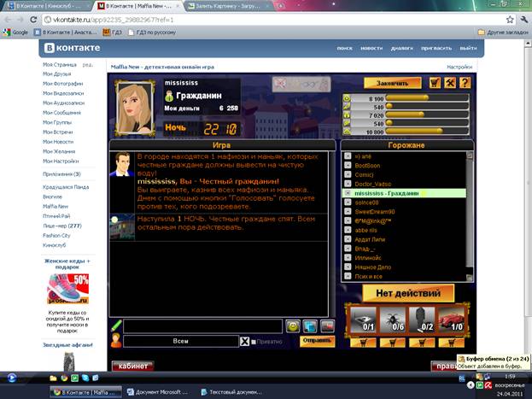The height and width of the screenshot is (399, 532).
Task: Tick the checkbox next to BootBoon
Action: coord(348,165)
